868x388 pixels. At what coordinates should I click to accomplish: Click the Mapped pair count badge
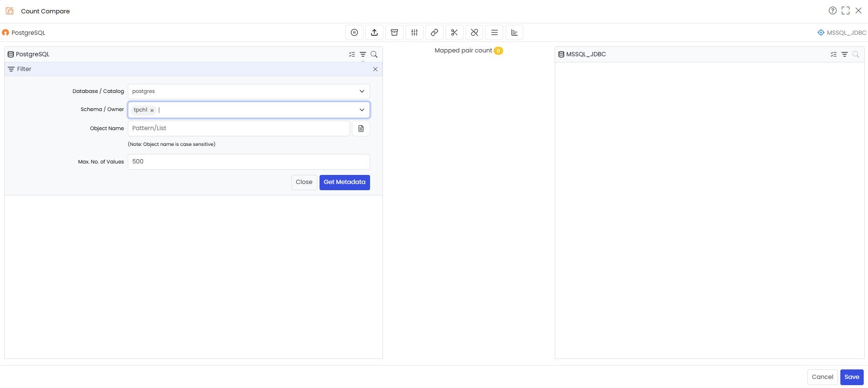[x=498, y=51]
